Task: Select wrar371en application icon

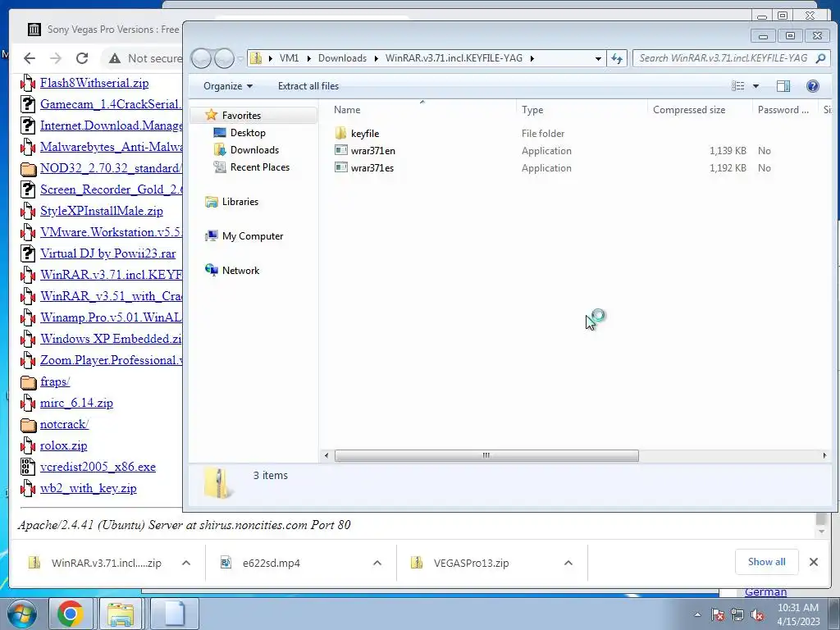Action: click(x=340, y=151)
